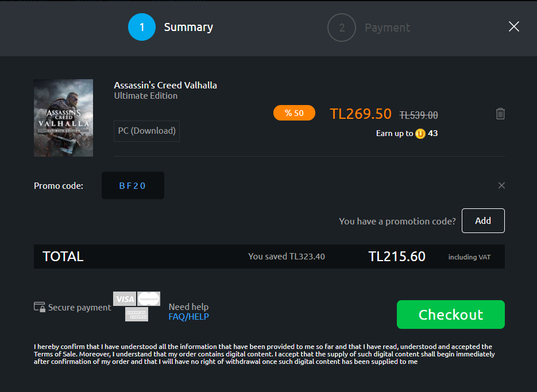
Task: Click the Assassin's Creed Valhalla title
Action: coord(165,86)
